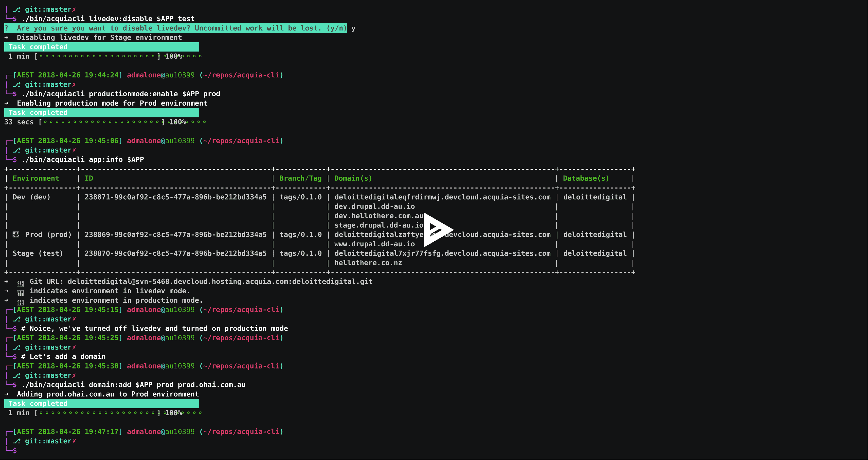Click tags/0.1.0 in the Stage row
Screen dimensions: 868x460
[301, 253]
